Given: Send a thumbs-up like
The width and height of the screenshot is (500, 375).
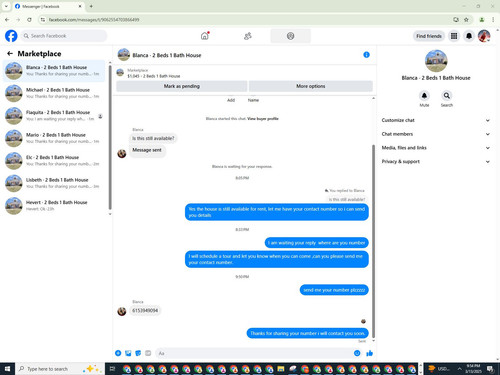Looking at the screenshot, I should [x=369, y=353].
